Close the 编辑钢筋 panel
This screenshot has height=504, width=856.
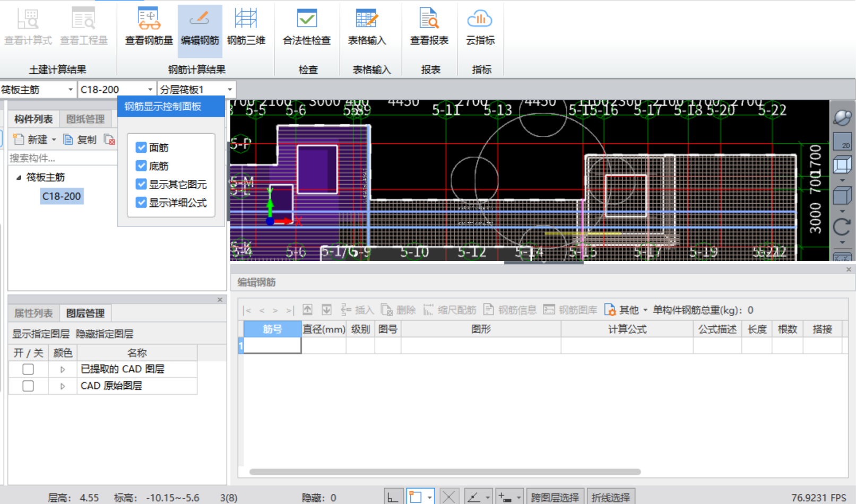point(849,270)
